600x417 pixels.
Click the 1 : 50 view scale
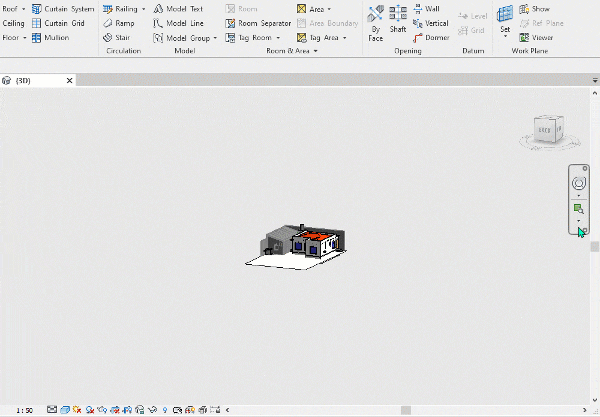[24, 410]
